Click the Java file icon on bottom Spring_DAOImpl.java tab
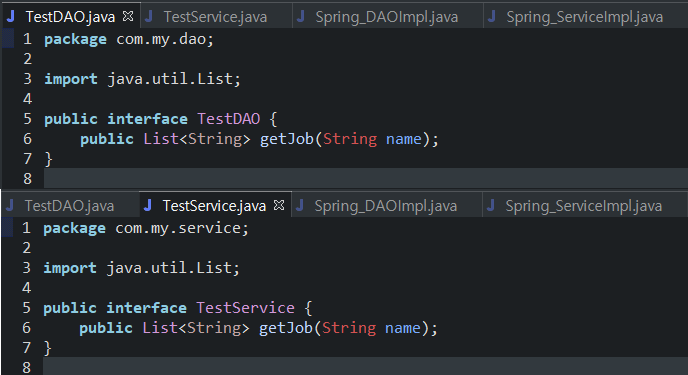The image size is (688, 375). 300,205
